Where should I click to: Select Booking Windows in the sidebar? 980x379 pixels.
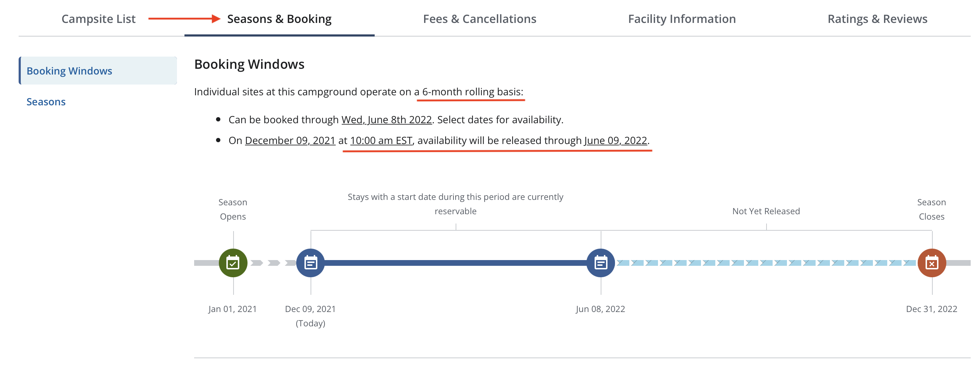click(x=69, y=71)
